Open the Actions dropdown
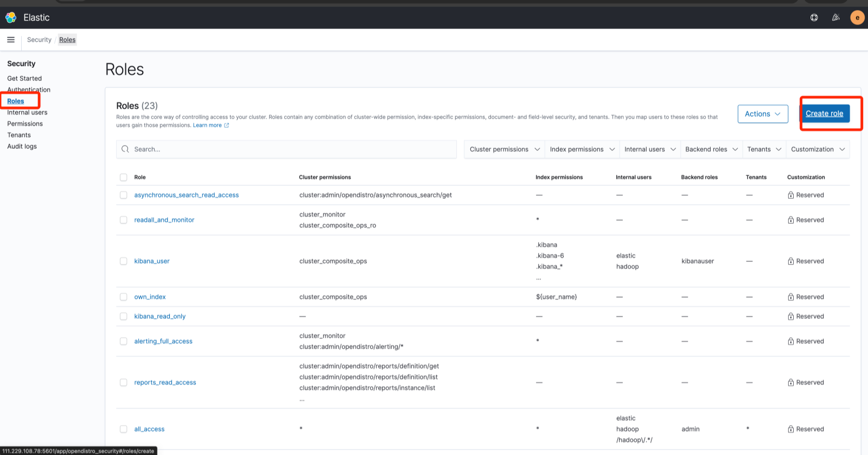Image resolution: width=868 pixels, height=455 pixels. pyautogui.click(x=762, y=114)
